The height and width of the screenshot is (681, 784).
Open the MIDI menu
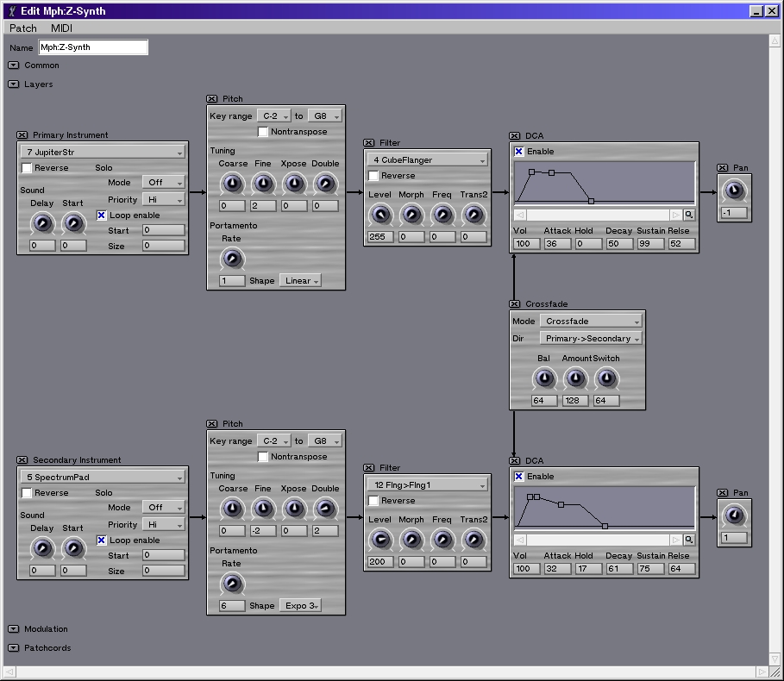tap(61, 28)
